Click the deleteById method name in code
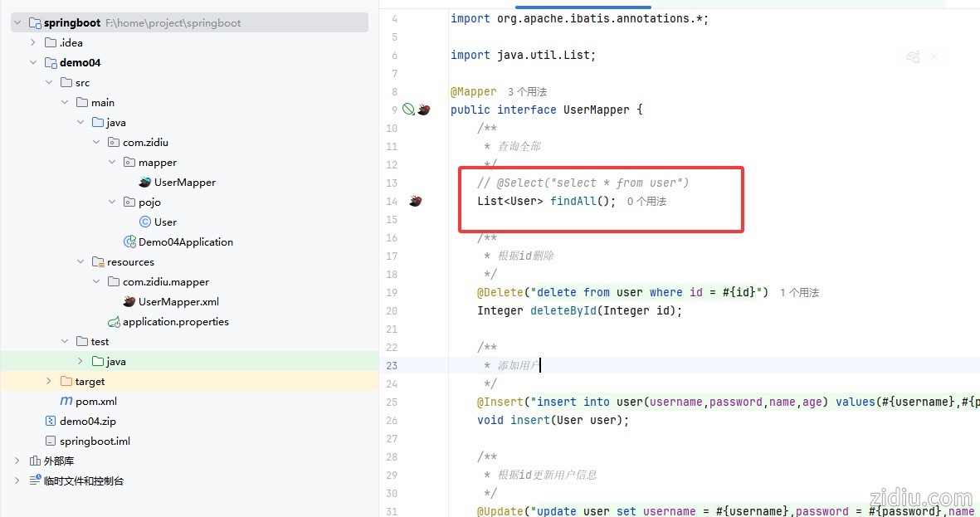 click(563, 311)
